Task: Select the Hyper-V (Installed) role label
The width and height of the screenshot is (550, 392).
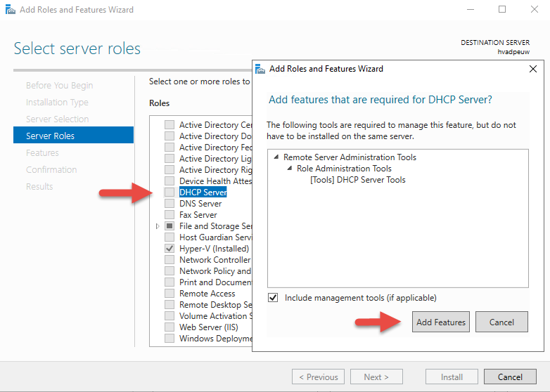Action: [x=214, y=249]
